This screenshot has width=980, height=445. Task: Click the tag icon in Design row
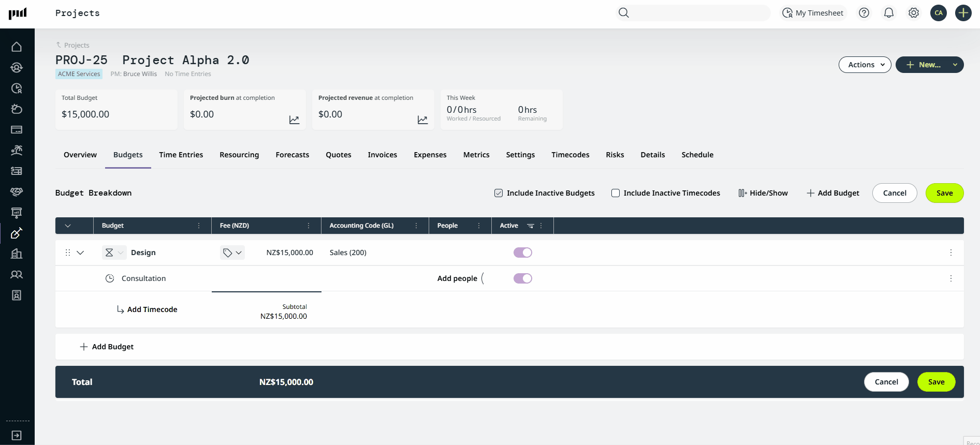pyautogui.click(x=227, y=253)
